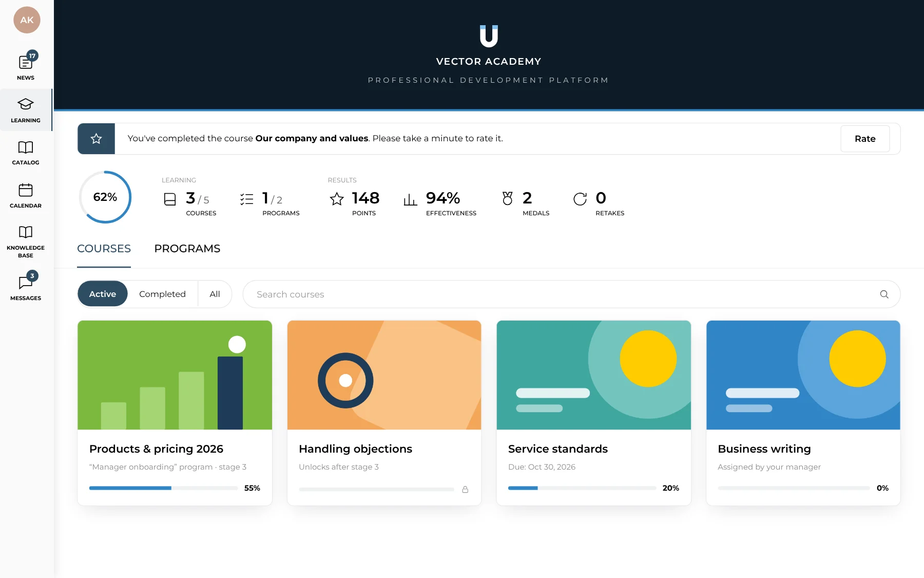
Task: Click lock icon on Handling objections card
Action: 465,490
